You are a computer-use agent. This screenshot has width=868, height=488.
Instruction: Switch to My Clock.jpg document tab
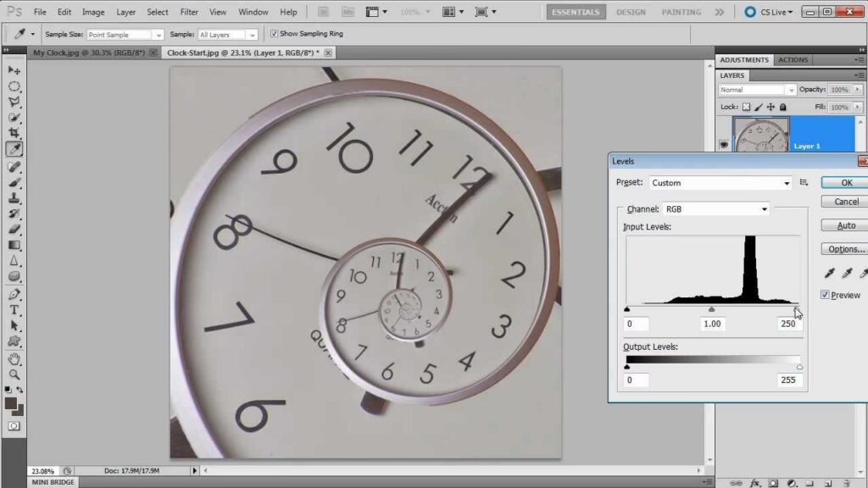click(x=88, y=53)
